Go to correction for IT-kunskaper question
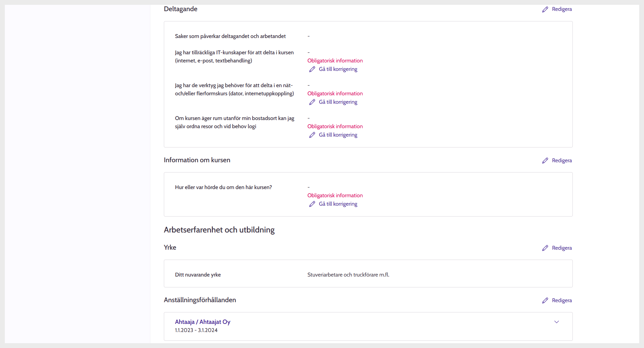Image resolution: width=644 pixels, height=348 pixels. click(x=338, y=69)
